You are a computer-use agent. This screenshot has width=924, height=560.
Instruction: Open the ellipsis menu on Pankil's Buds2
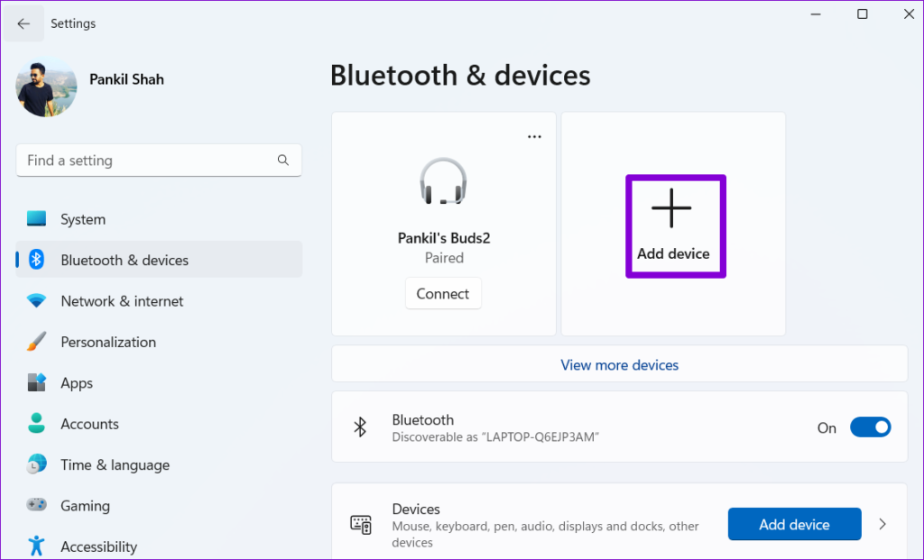[x=534, y=135]
